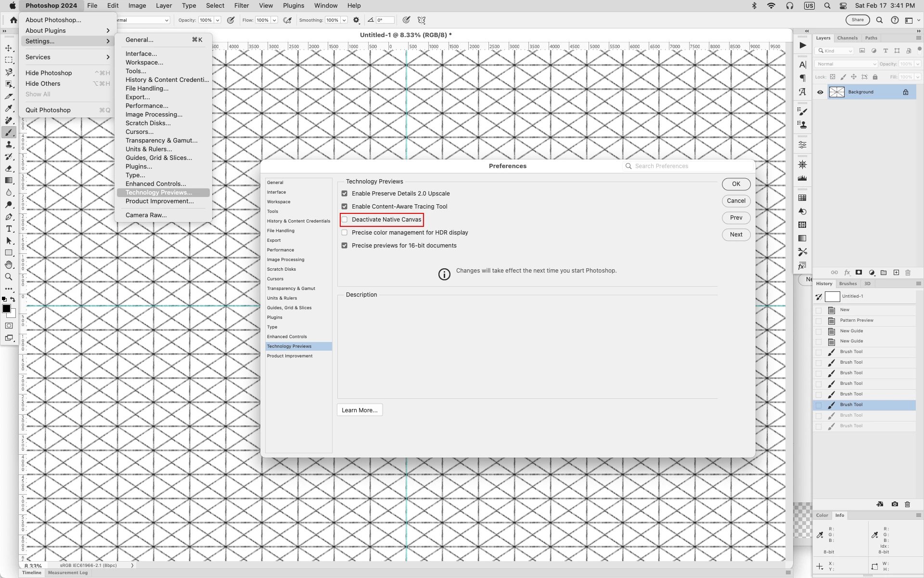Hide the Background layer visibility eye
The image size is (924, 578).
tap(821, 92)
